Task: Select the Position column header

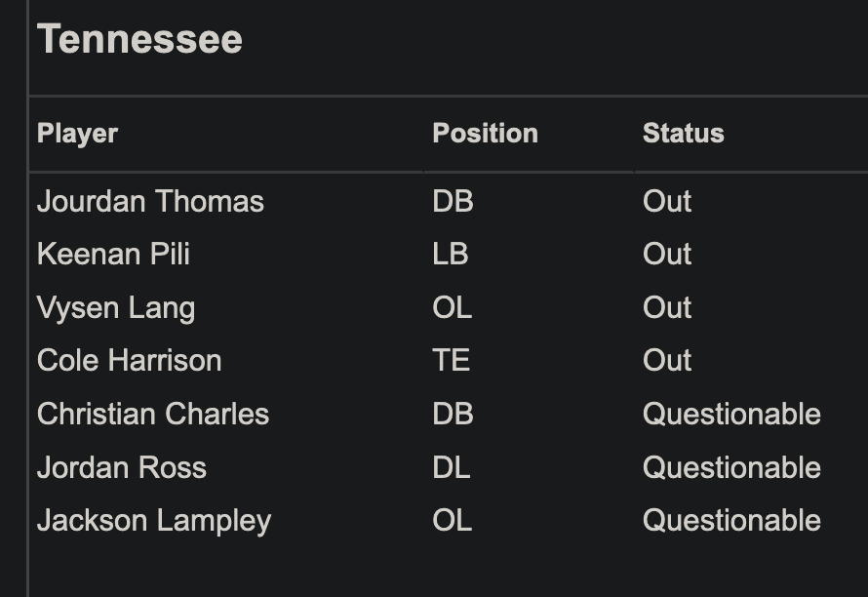Action: (485, 134)
